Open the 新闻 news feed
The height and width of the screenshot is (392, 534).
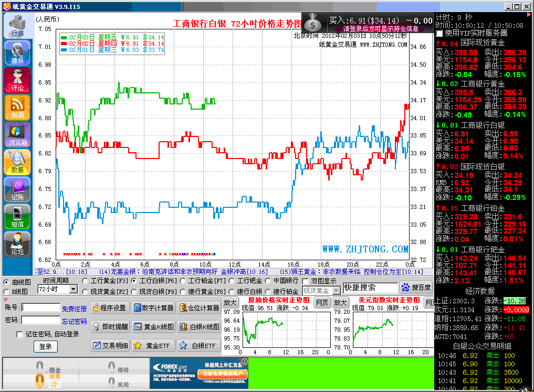click(17, 108)
